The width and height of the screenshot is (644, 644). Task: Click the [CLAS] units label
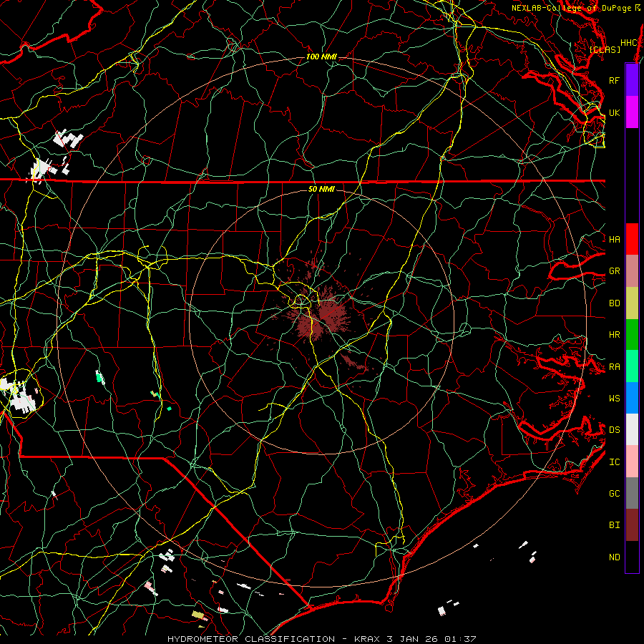click(x=605, y=49)
